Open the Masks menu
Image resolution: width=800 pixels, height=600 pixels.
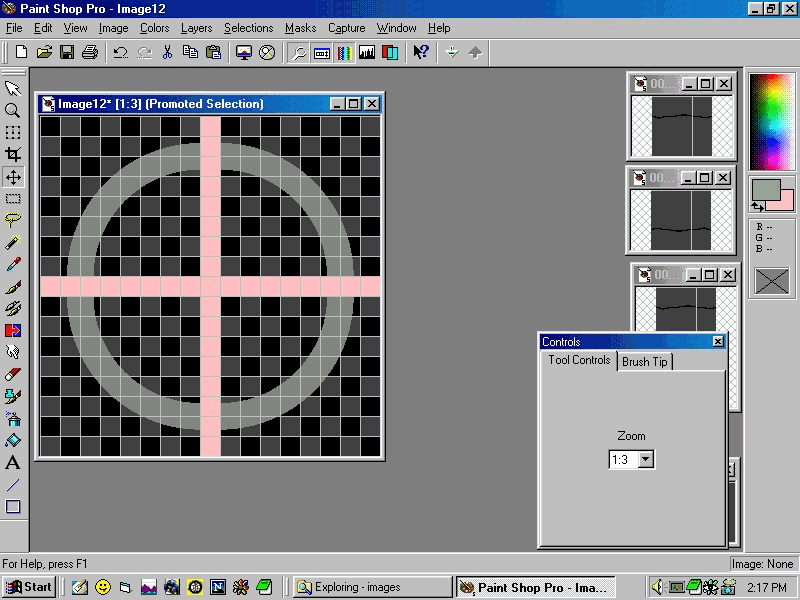click(x=300, y=28)
